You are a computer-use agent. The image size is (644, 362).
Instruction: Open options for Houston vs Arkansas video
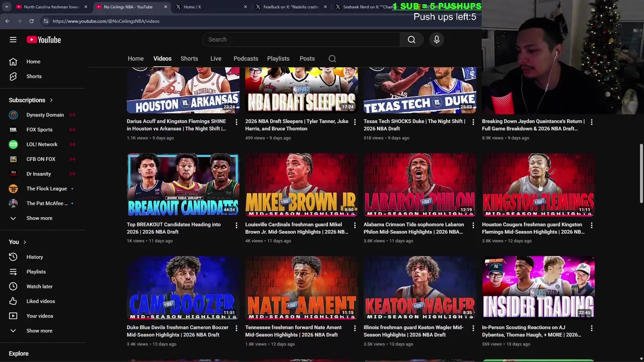236,122
